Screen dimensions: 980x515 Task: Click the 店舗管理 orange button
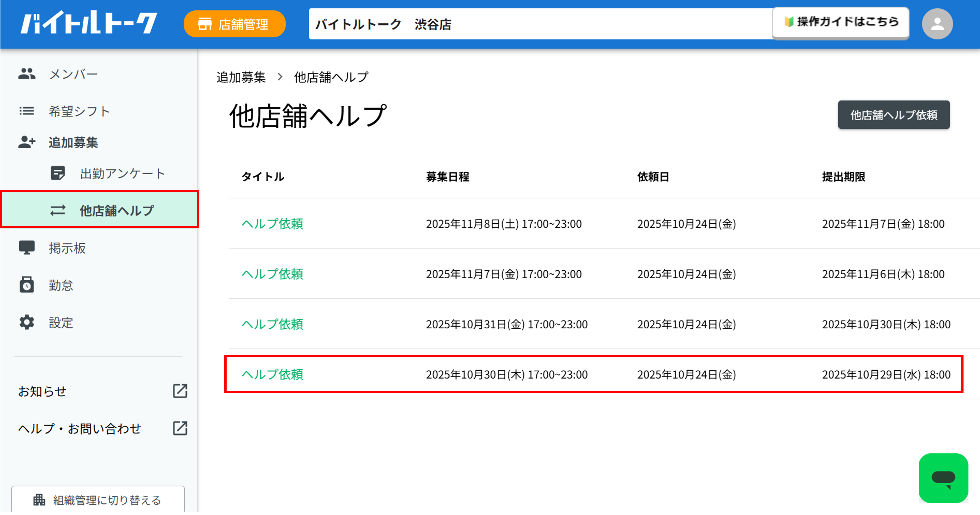point(234,24)
